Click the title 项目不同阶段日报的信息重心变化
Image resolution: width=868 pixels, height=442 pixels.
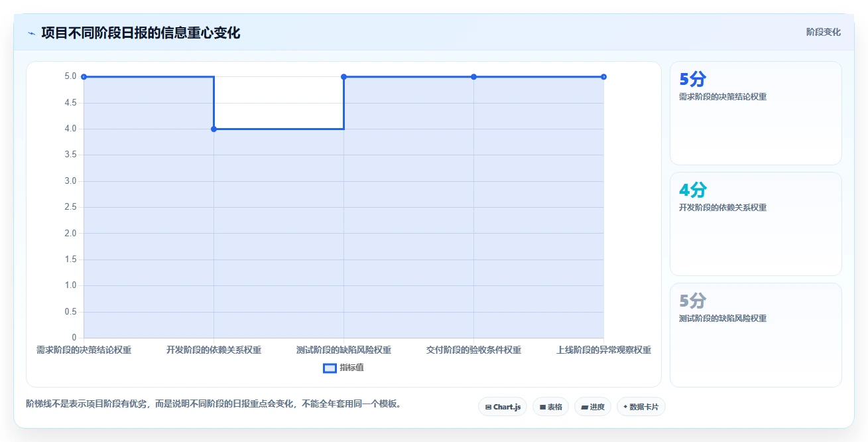(x=141, y=33)
